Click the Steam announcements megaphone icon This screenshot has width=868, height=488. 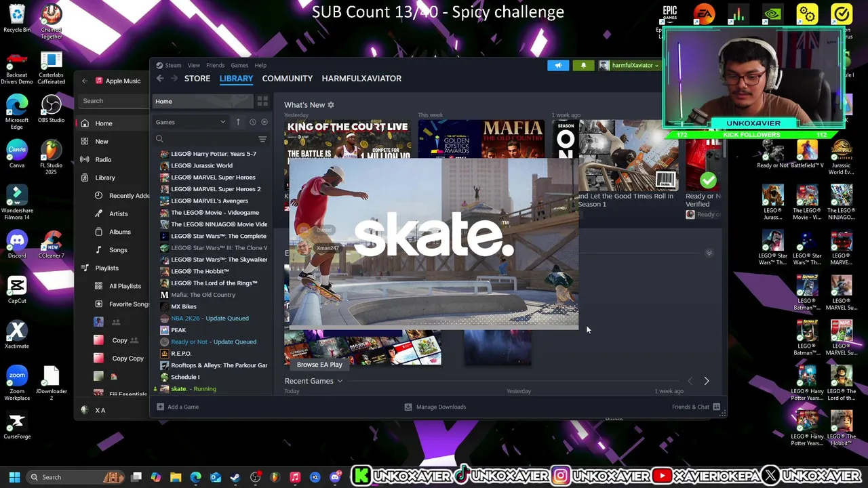558,66
